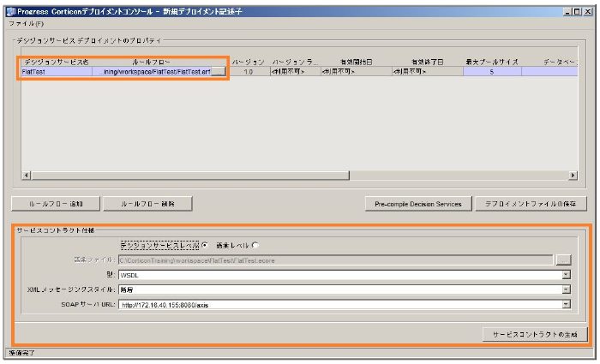600x364 pixels.
Task: Browse for vocabulary file with ellipsis button
Action: tap(563, 260)
